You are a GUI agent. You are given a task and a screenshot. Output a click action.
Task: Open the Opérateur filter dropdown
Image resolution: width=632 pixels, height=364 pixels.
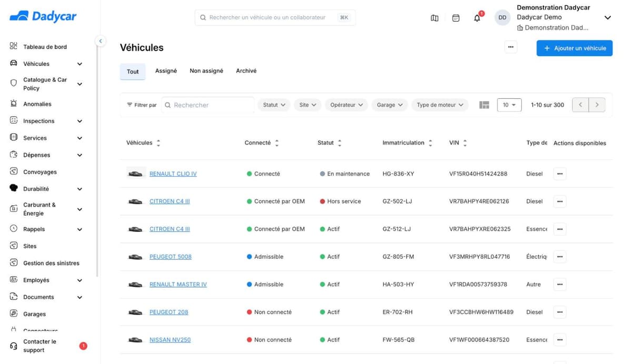point(347,105)
